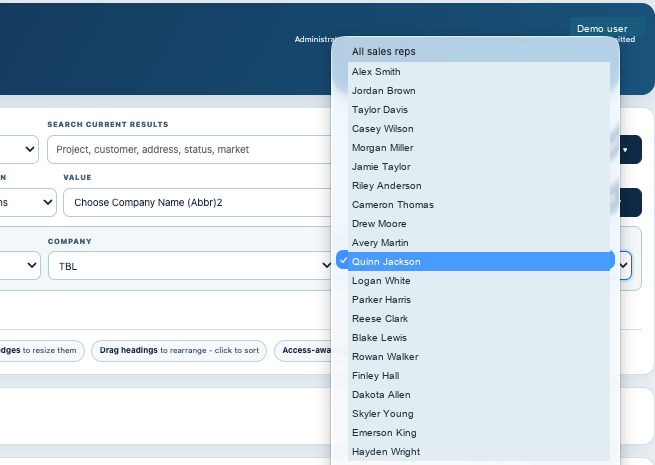
Task: Choose Avery Martin option
Action: click(479, 243)
